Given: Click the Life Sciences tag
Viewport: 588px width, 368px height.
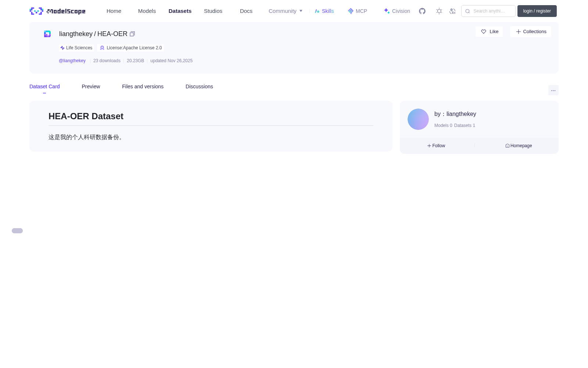Looking at the screenshot, I should [76, 48].
